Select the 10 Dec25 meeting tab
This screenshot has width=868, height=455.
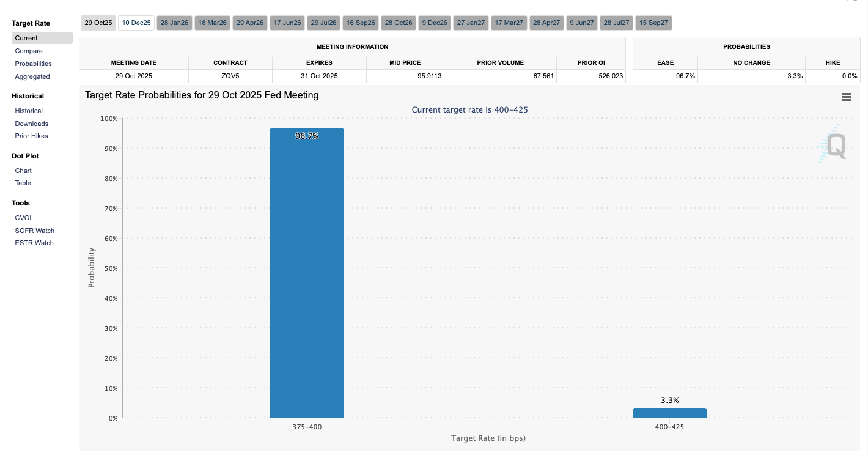(x=136, y=23)
